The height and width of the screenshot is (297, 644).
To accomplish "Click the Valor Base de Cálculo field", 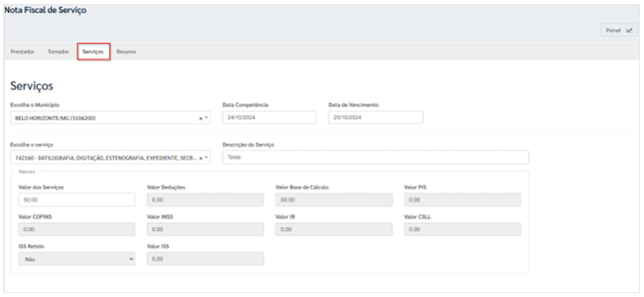I will point(334,200).
